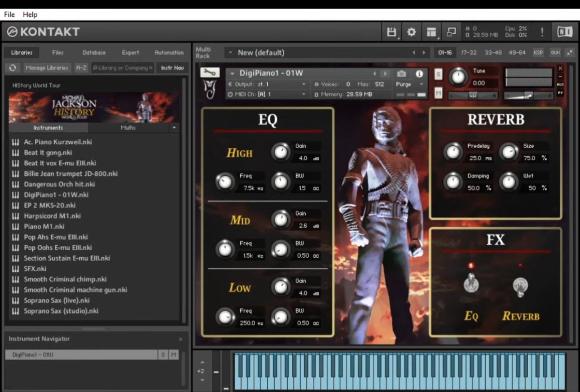This screenshot has height=392, width=580.
Task: Solo DigiPiano1 in Instrument Navigator
Action: click(x=163, y=355)
